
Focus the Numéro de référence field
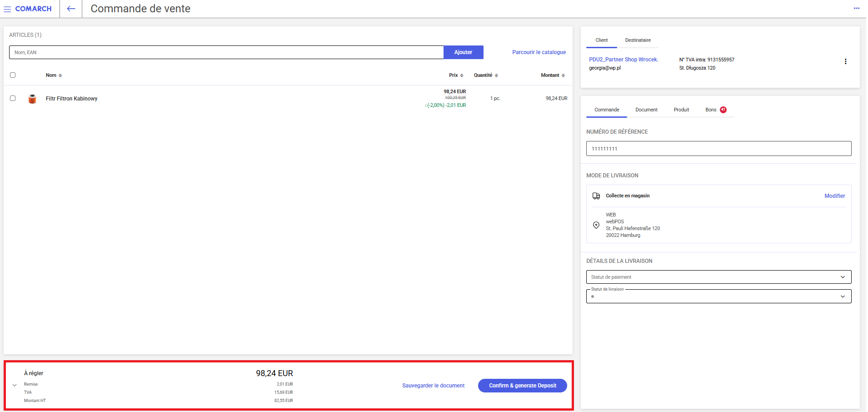718,149
